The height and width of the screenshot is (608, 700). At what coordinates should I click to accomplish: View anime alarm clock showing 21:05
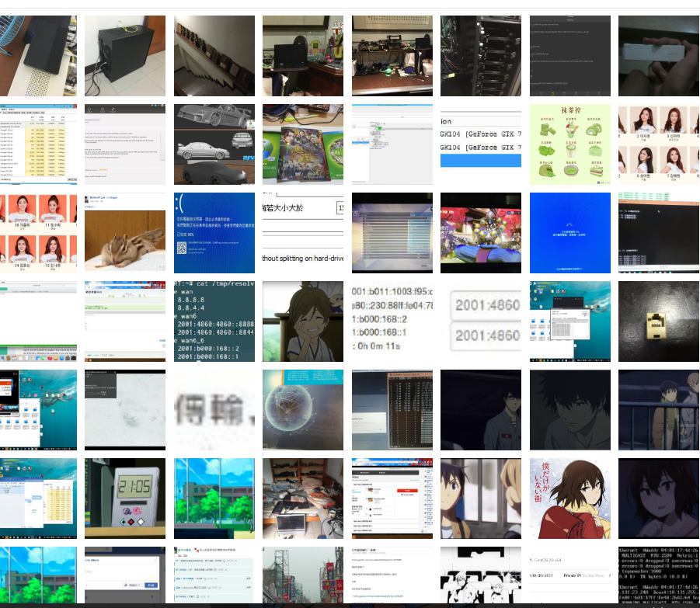click(125, 499)
